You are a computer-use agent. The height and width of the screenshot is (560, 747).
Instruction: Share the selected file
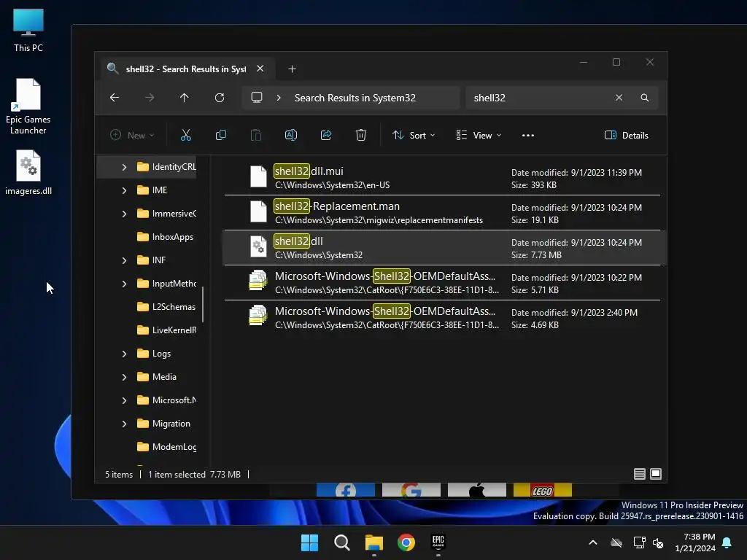326,135
